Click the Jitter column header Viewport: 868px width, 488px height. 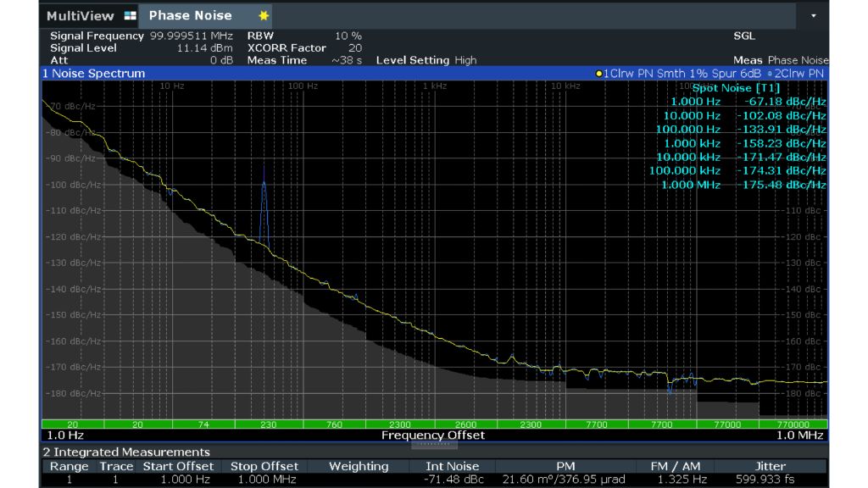coord(770,466)
